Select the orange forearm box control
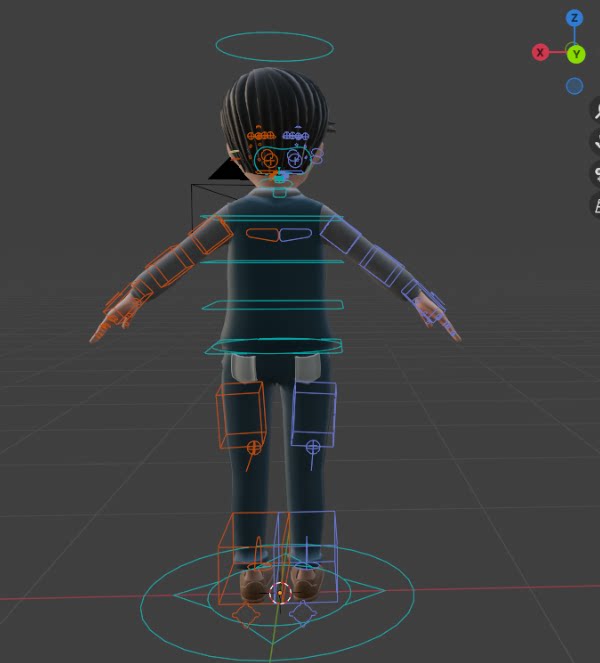Viewport: 600px width, 663px height. pos(169,266)
